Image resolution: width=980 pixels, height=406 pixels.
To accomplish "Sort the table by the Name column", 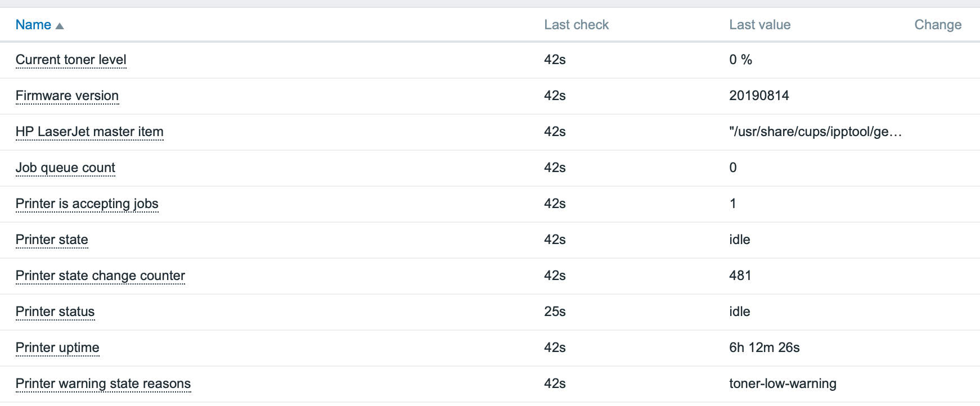I will coord(33,25).
